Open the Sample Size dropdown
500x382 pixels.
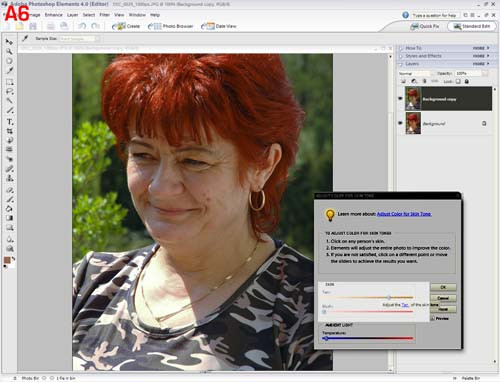click(79, 39)
